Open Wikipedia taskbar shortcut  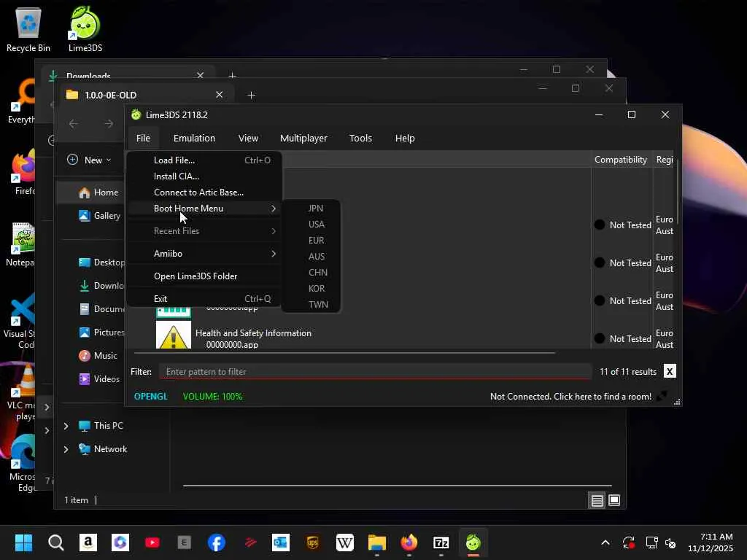coord(345,542)
